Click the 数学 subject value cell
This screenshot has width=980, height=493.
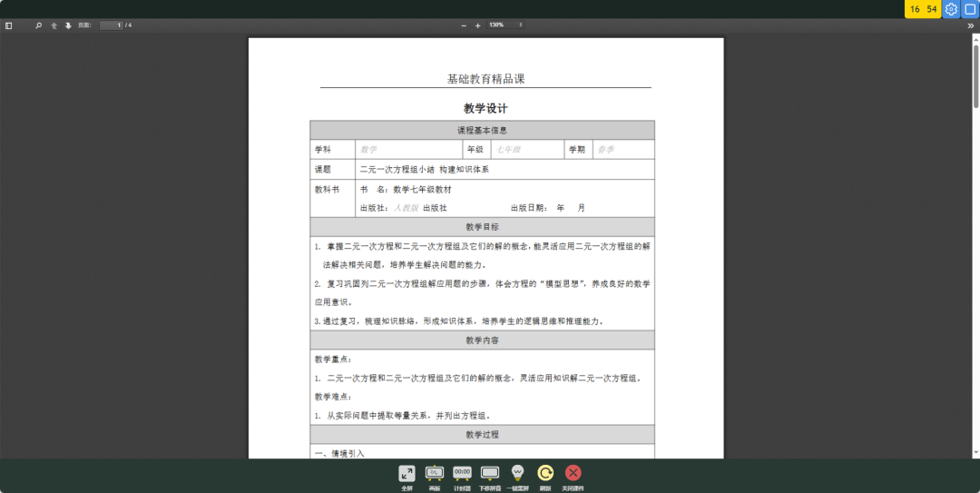click(x=408, y=150)
